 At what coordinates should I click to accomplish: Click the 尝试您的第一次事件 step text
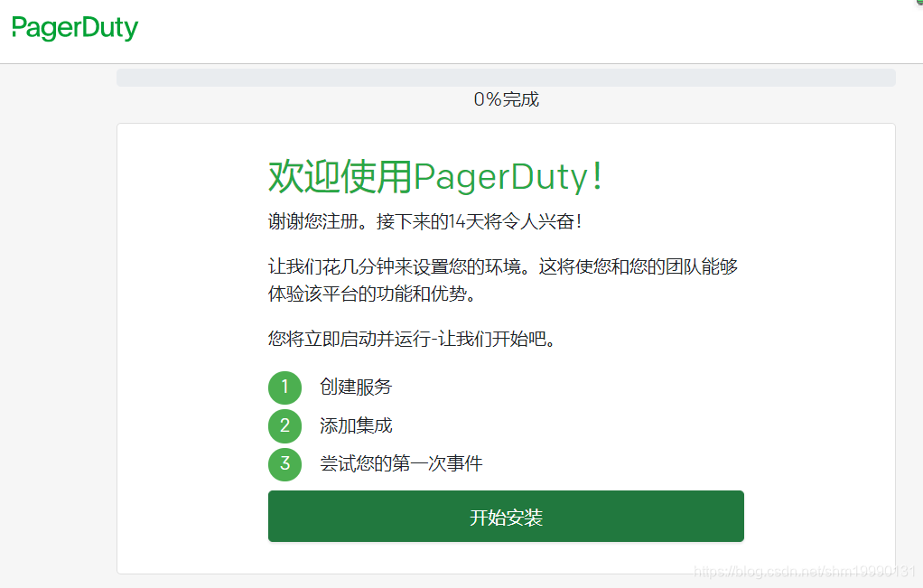tap(401, 463)
